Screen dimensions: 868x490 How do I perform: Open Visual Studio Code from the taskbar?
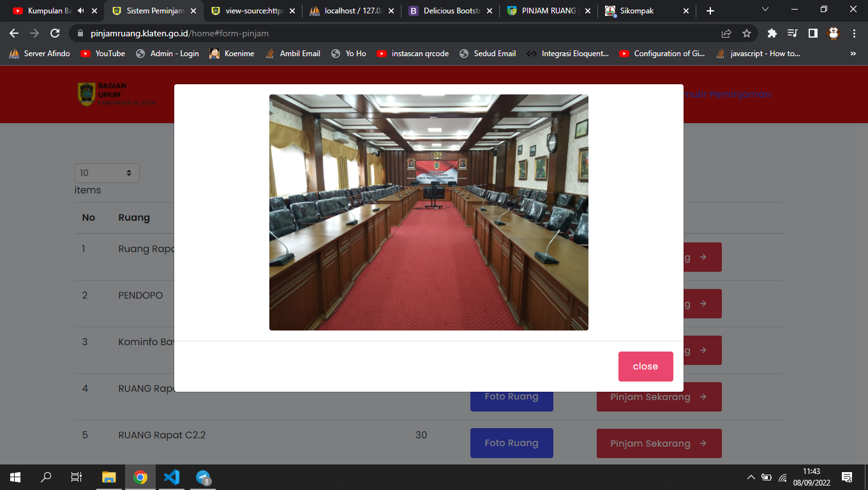(172, 477)
